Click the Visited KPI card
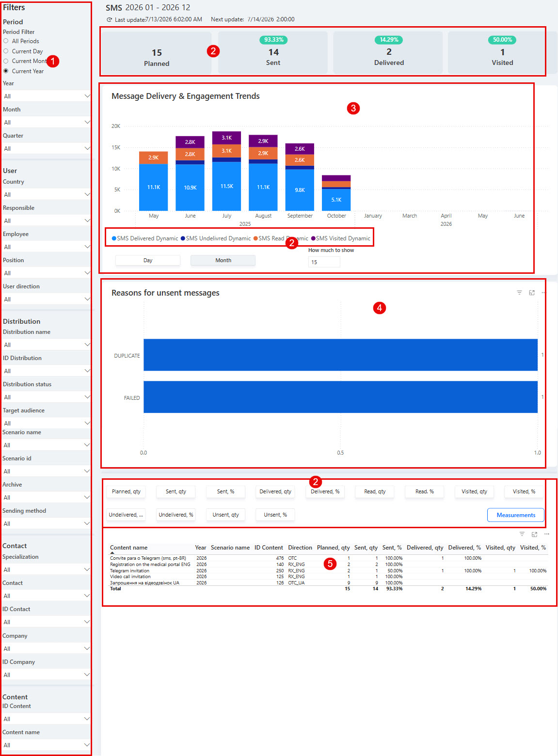Image resolution: width=558 pixels, height=756 pixels. [502, 53]
